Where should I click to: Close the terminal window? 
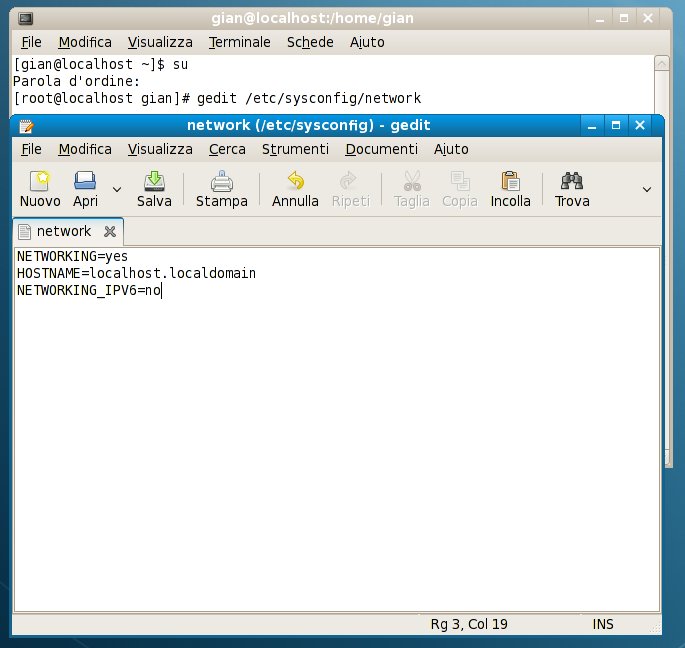point(648,19)
